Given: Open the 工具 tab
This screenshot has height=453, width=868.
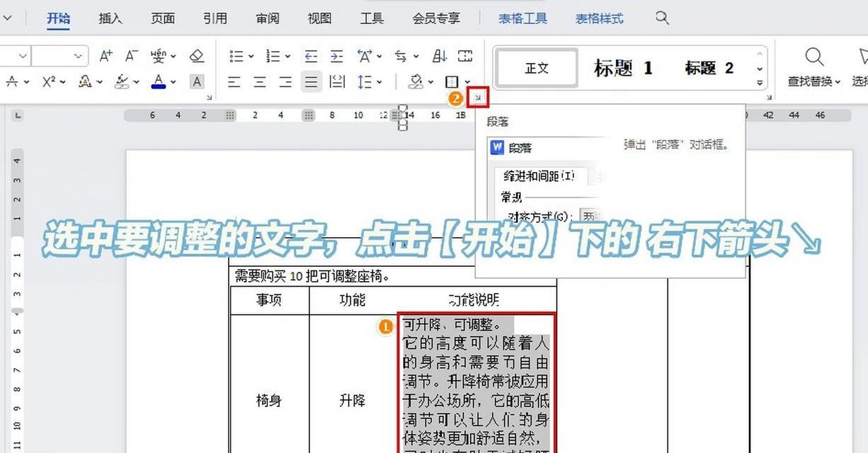Looking at the screenshot, I should [x=372, y=18].
